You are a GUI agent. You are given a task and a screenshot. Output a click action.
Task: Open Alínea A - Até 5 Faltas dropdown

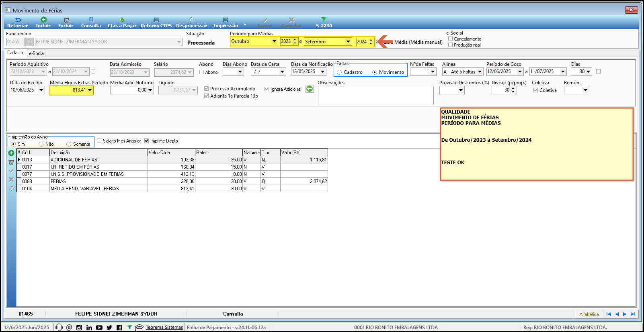point(480,72)
